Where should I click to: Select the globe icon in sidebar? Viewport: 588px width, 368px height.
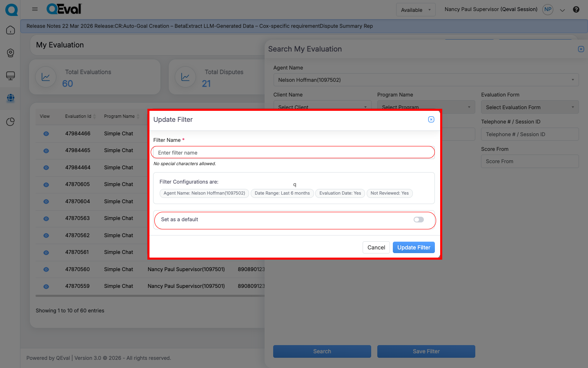11,98
